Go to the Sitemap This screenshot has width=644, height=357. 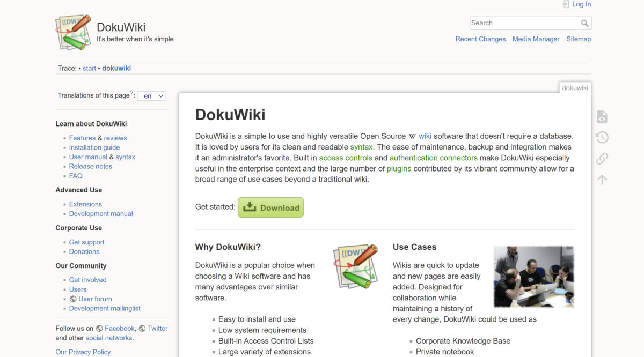(579, 39)
